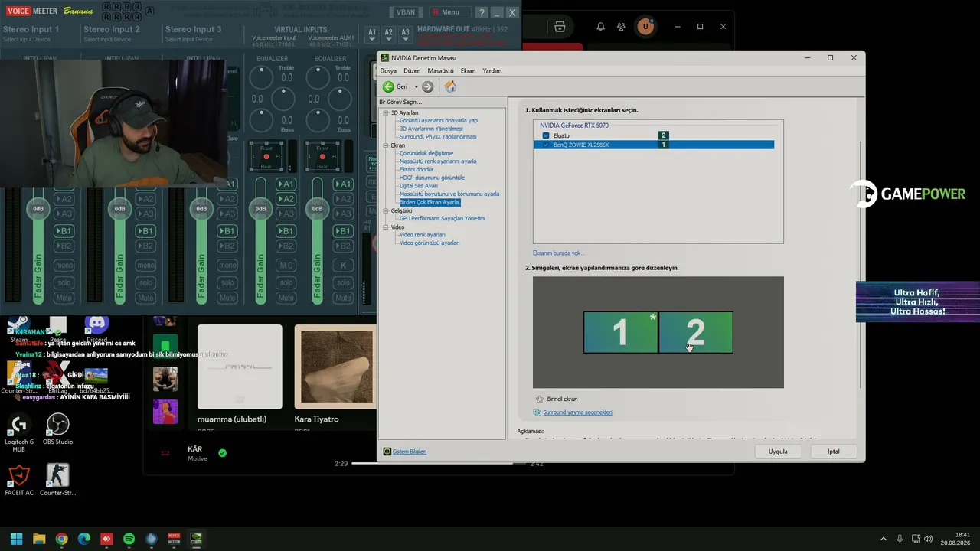The width and height of the screenshot is (980, 551).
Task: Toggle the BenQ ZOWIE XL2586X checkbox
Action: click(x=546, y=145)
